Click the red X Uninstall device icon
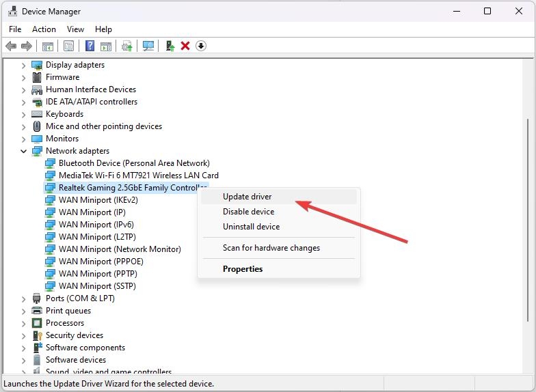 tap(185, 46)
